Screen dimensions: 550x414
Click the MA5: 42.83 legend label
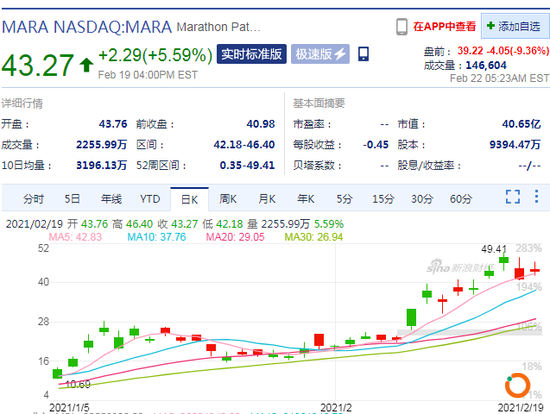75,237
